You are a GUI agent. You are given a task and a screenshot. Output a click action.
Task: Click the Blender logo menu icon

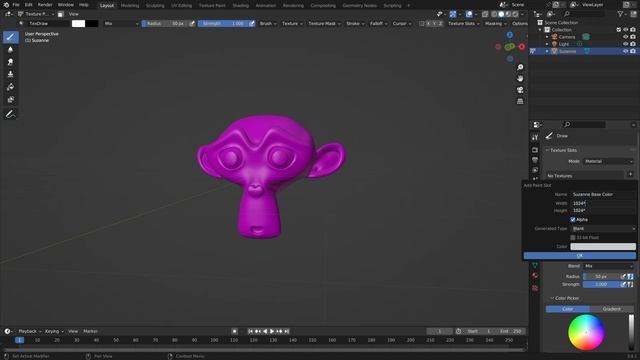click(x=6, y=5)
